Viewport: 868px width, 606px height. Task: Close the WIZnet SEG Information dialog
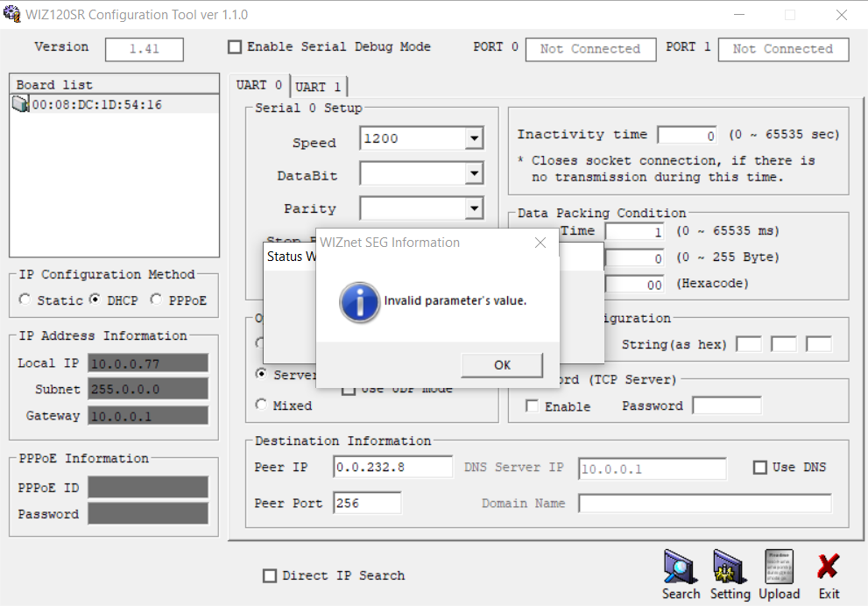click(540, 243)
